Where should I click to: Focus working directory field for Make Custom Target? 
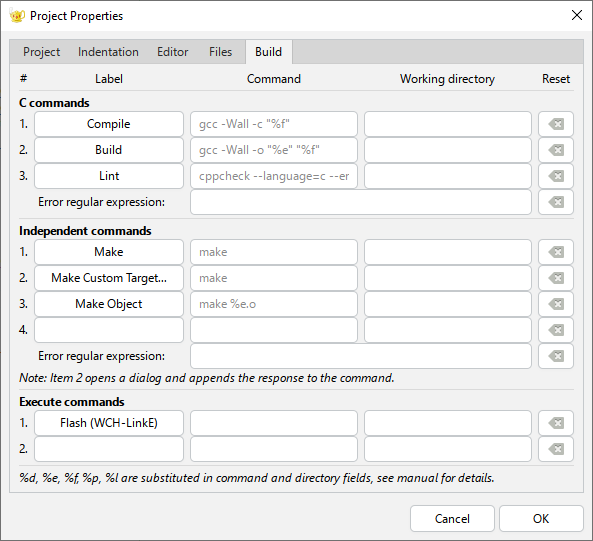pyautogui.click(x=448, y=278)
